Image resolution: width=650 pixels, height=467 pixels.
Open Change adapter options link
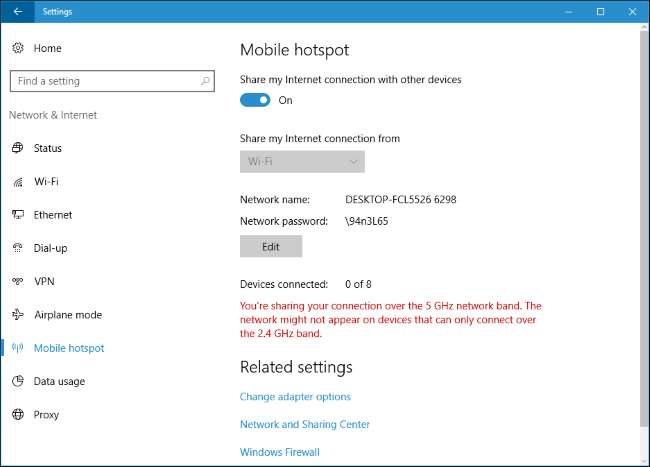(x=295, y=397)
